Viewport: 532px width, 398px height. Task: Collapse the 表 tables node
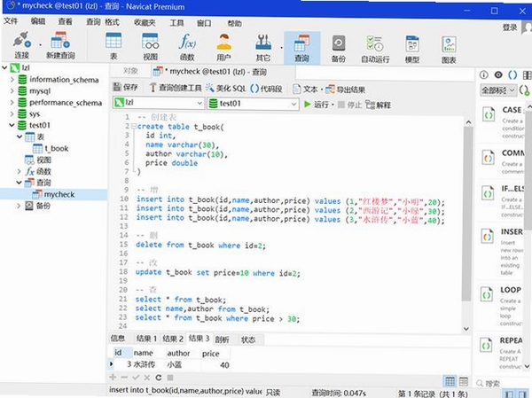tap(20, 137)
